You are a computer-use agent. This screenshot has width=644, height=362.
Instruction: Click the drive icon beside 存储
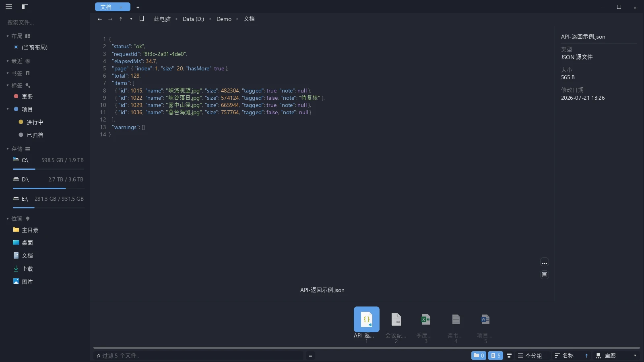click(x=28, y=149)
